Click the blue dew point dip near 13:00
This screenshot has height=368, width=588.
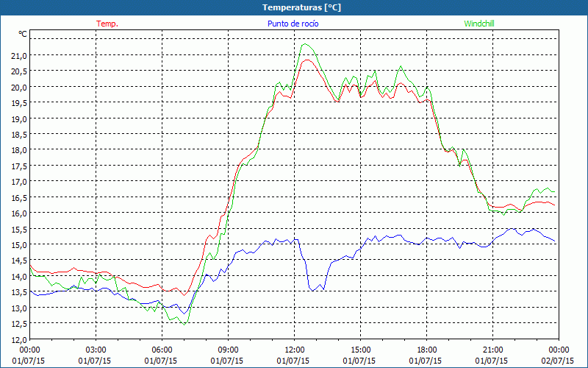pos(312,290)
